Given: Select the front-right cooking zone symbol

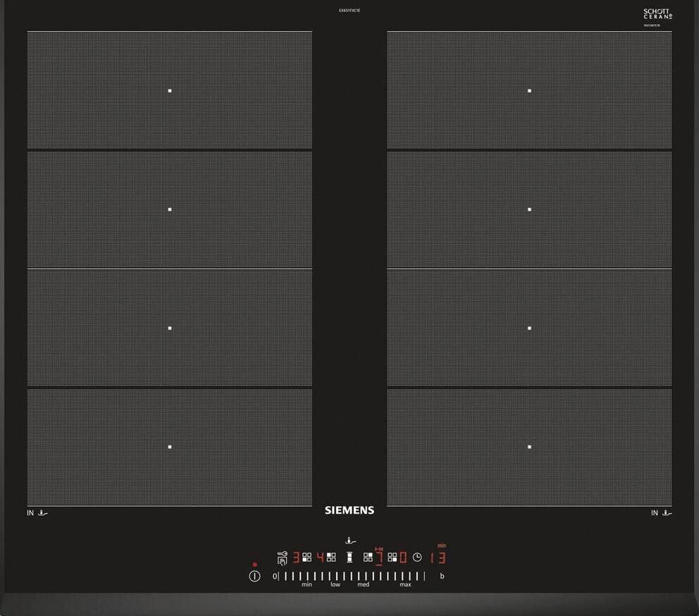Looking at the screenshot, I should click(x=392, y=557).
